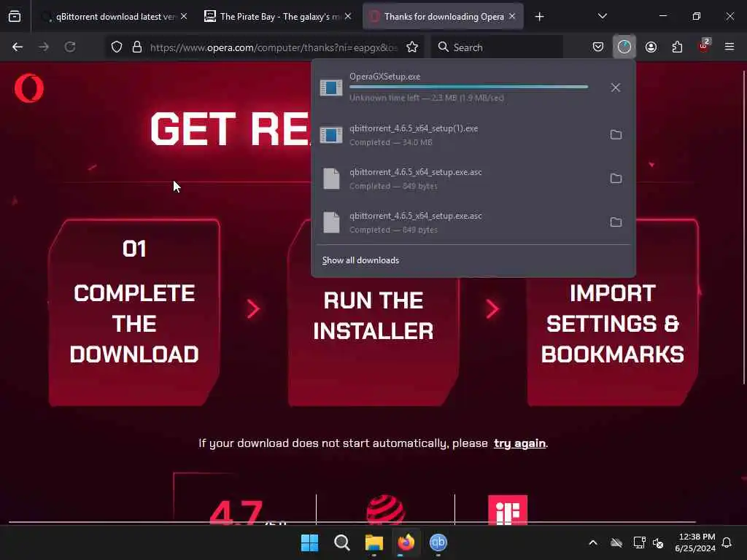
Task: Click the forward navigation arrow
Action: [44, 47]
